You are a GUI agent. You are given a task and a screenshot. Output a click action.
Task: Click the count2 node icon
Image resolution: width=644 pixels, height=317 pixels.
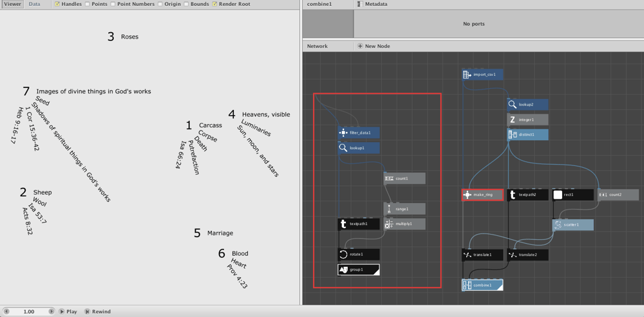[603, 195]
